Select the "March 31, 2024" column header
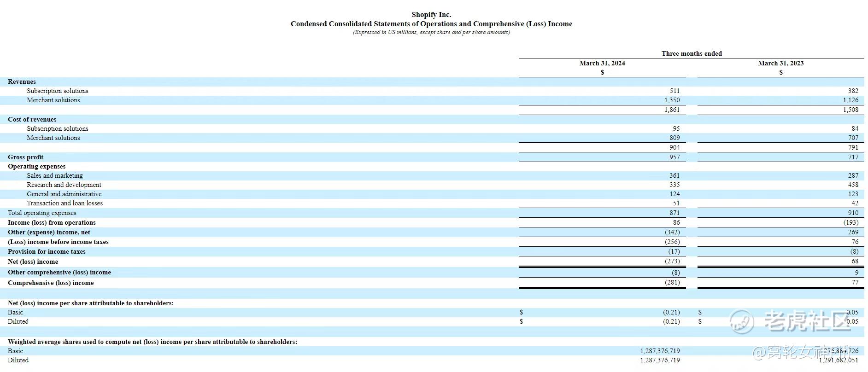The height and width of the screenshot is (372, 868). coord(602,63)
